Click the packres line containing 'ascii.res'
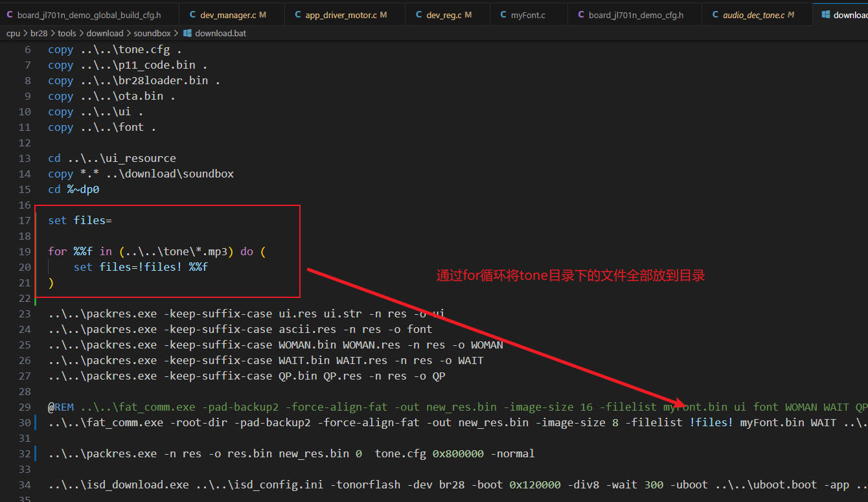This screenshot has height=502, width=868. (240, 330)
